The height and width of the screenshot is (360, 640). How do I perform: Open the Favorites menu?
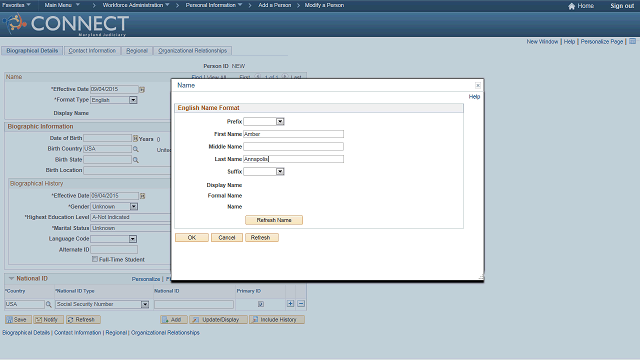pos(16,5)
